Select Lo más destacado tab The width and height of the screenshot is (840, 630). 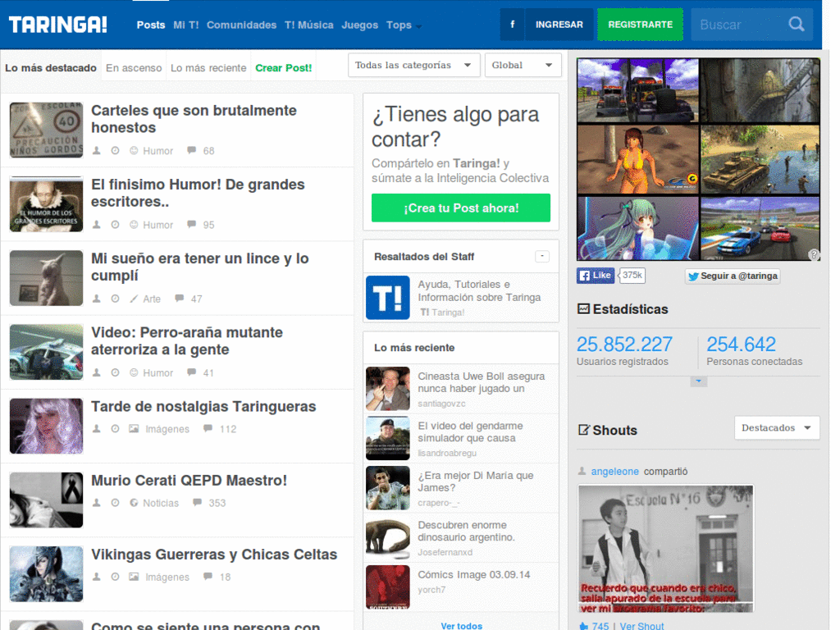coord(51,68)
